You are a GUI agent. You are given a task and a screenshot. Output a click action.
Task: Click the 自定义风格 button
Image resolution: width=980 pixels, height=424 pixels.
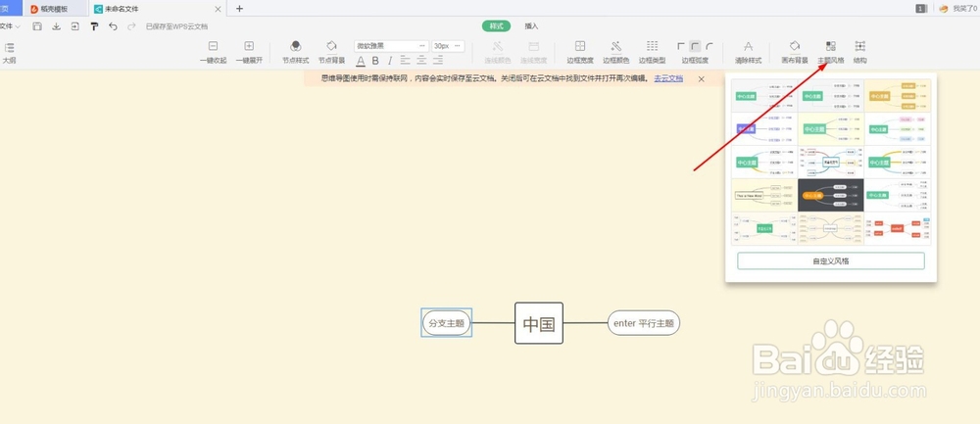831,261
